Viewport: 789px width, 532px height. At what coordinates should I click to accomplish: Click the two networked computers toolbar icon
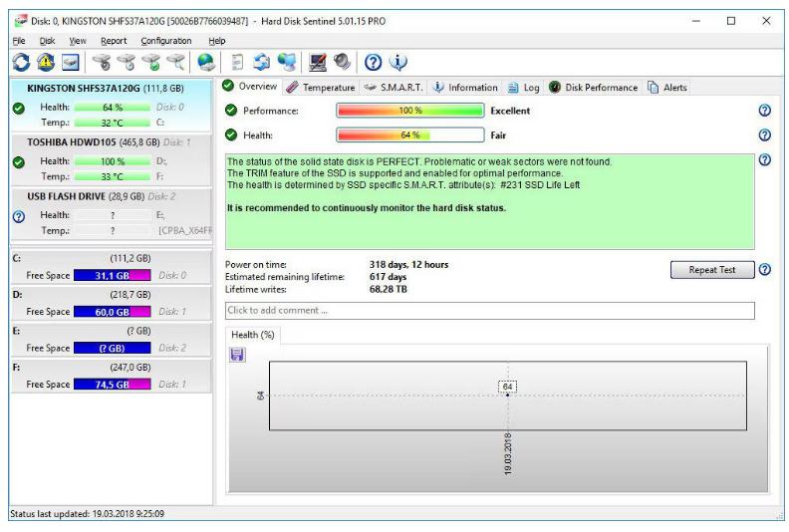point(288,62)
